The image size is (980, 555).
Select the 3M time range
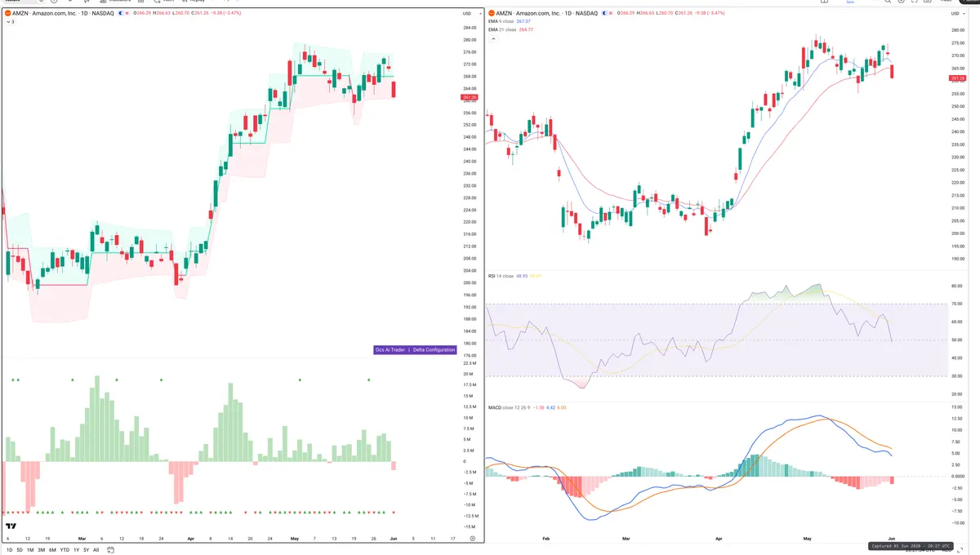tap(41, 550)
